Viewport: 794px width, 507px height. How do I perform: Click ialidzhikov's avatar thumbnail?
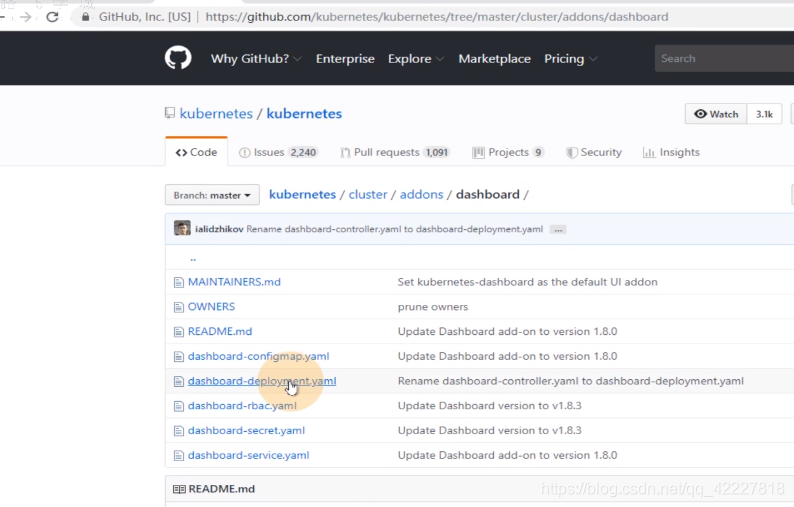pos(182,228)
